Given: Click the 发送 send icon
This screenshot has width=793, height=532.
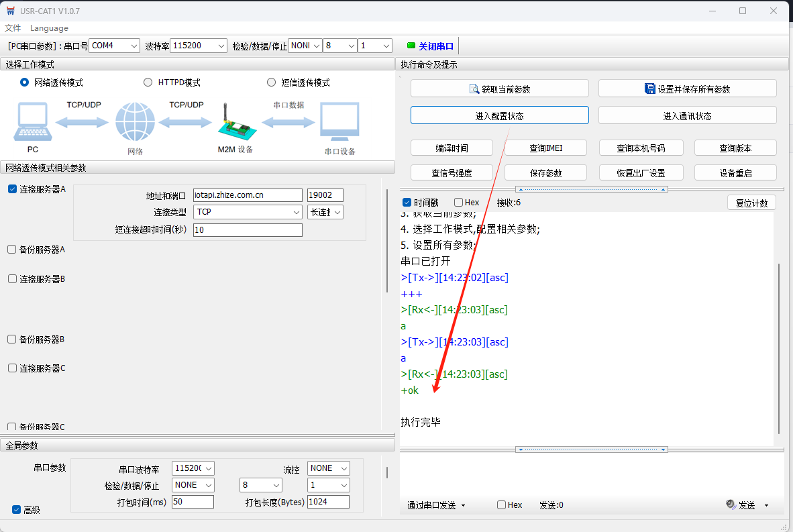Looking at the screenshot, I should (x=731, y=505).
